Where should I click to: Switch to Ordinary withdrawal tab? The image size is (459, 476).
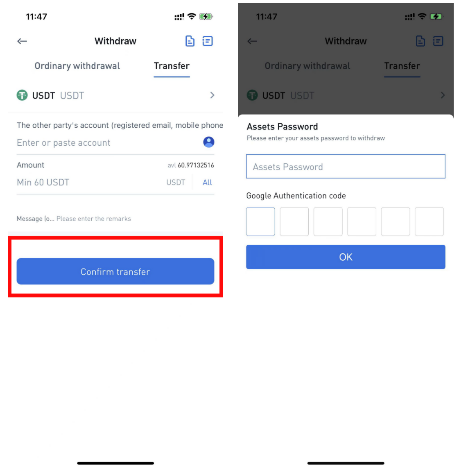click(x=77, y=66)
